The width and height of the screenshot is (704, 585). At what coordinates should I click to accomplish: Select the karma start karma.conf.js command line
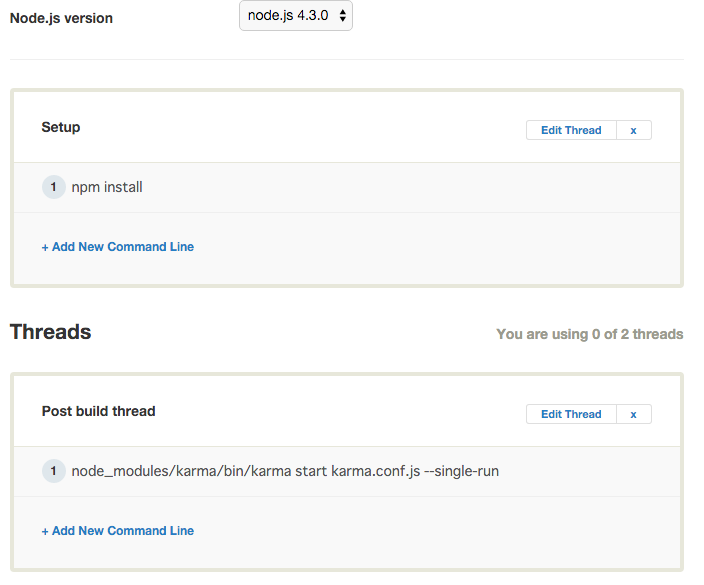285,471
